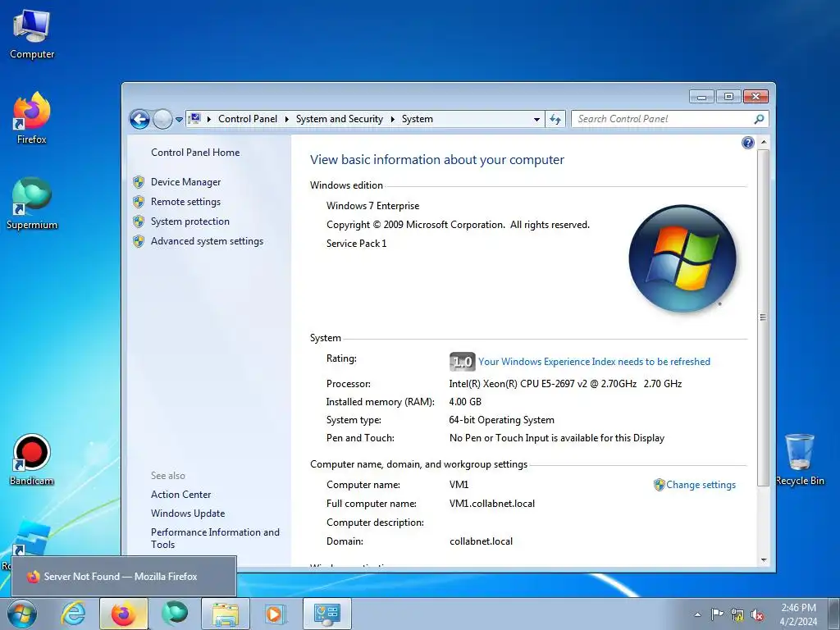Click the shield icon beside Advanced system settings
The width and height of the screenshot is (840, 630).
[x=139, y=242]
